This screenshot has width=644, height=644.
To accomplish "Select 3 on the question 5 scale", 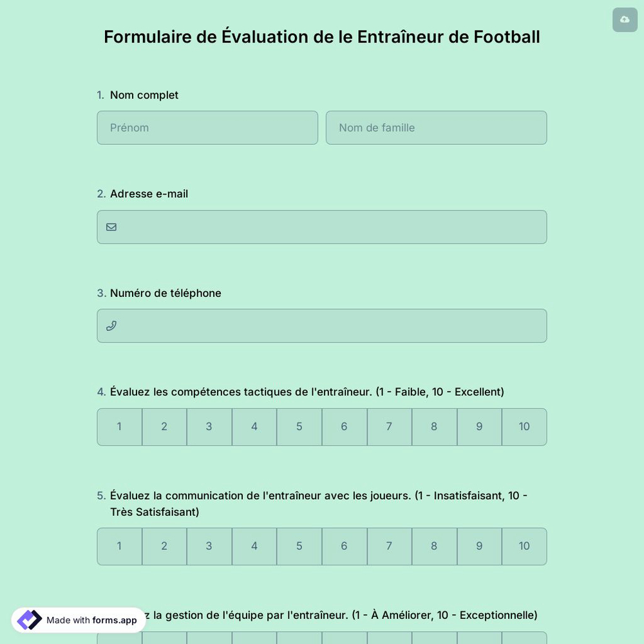I will pos(209,546).
